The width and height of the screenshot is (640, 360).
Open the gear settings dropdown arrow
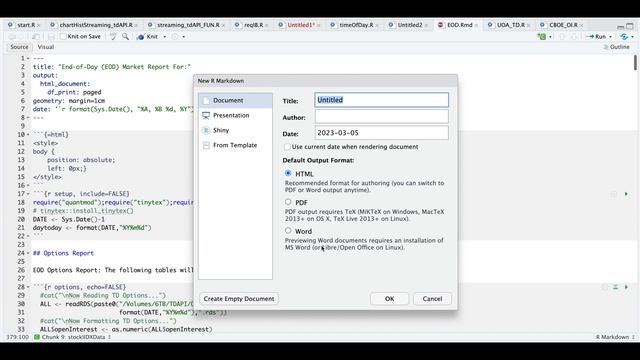(184, 37)
